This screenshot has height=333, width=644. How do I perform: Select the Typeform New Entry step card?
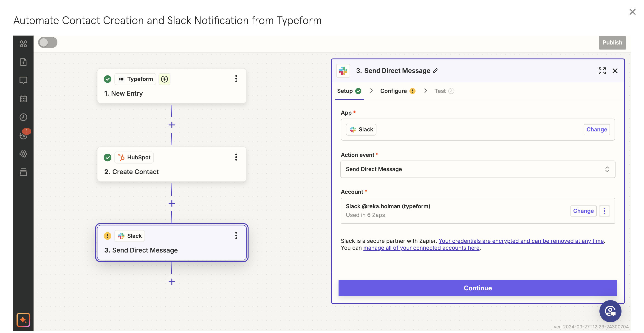172,86
